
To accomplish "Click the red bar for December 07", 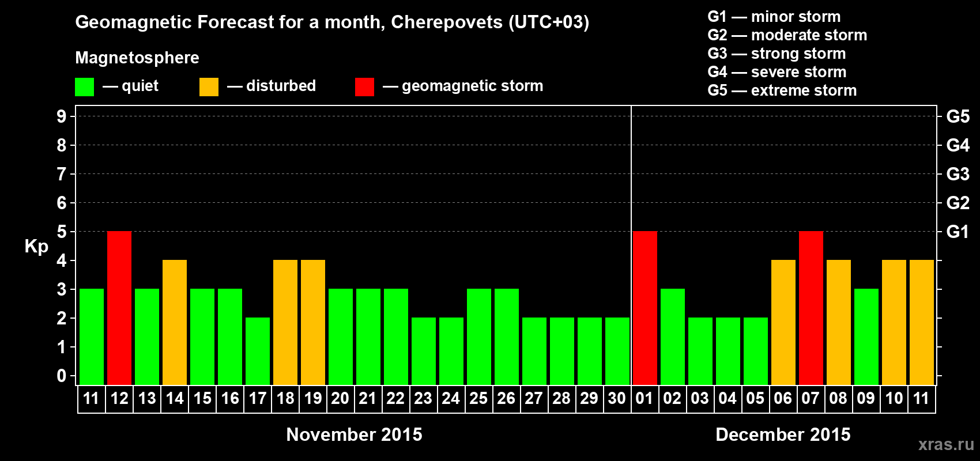I will [811, 308].
